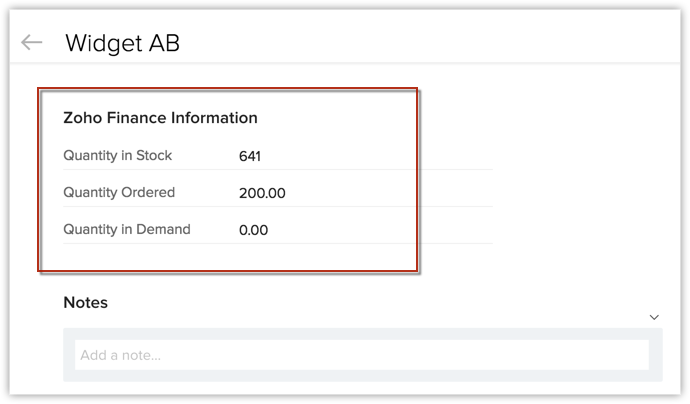The height and width of the screenshot is (404, 690).
Task: Click the Zoho Finance Information heading
Action: point(160,118)
